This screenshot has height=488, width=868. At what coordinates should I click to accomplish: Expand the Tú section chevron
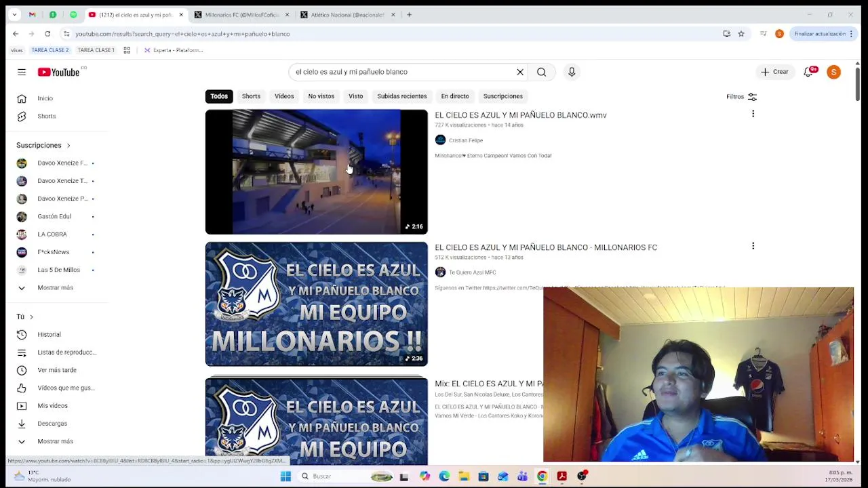click(x=31, y=317)
